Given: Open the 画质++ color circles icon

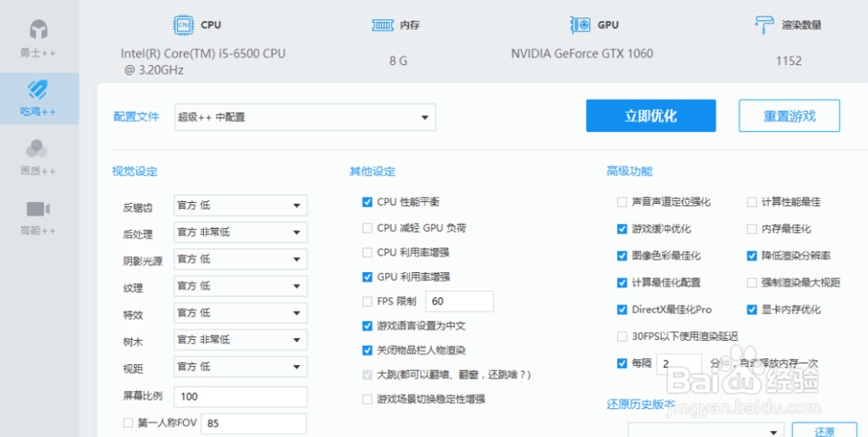Looking at the screenshot, I should click(37, 147).
